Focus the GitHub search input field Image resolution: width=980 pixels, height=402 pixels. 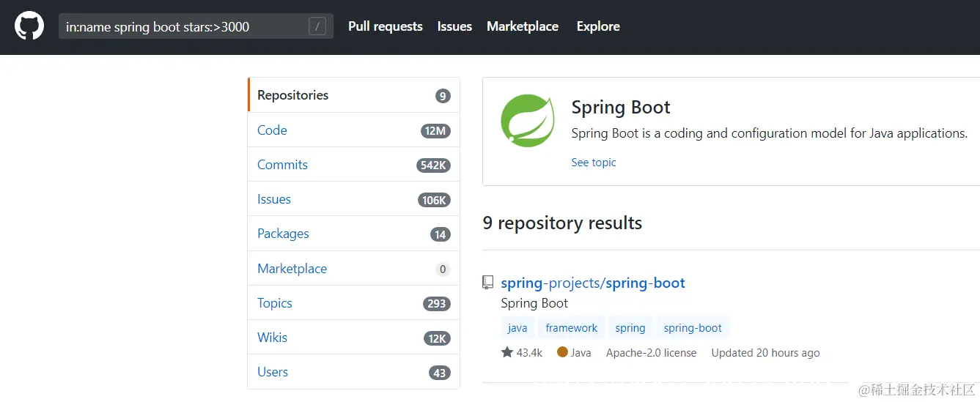point(183,27)
